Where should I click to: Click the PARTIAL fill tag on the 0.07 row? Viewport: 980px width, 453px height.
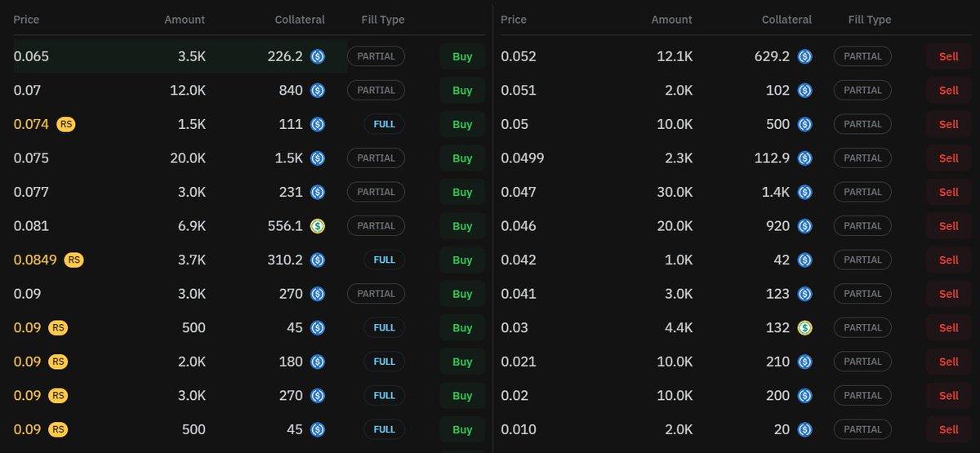pos(376,90)
